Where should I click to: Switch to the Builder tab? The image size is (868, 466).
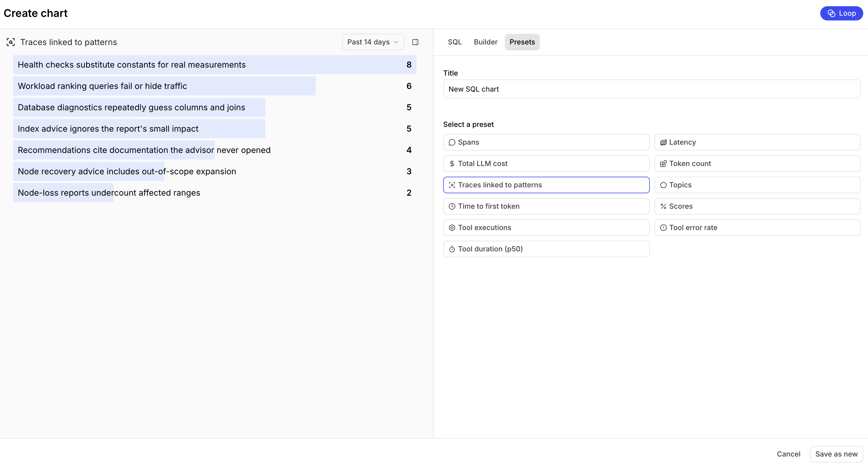tap(485, 42)
